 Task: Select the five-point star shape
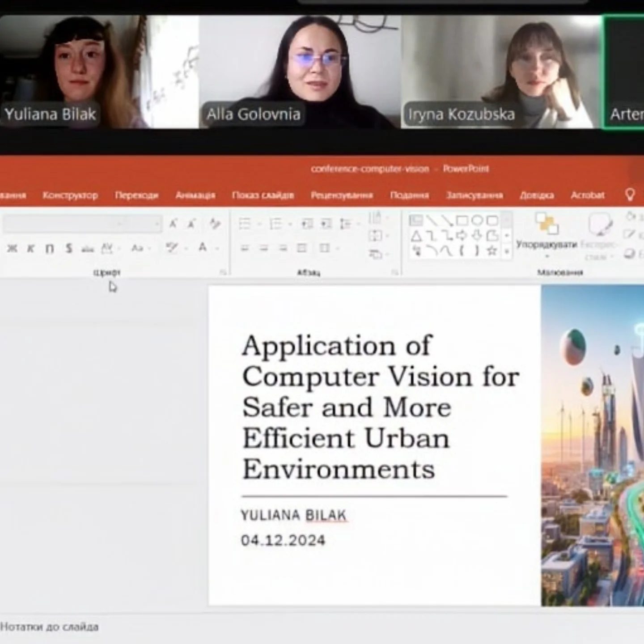pos(492,251)
